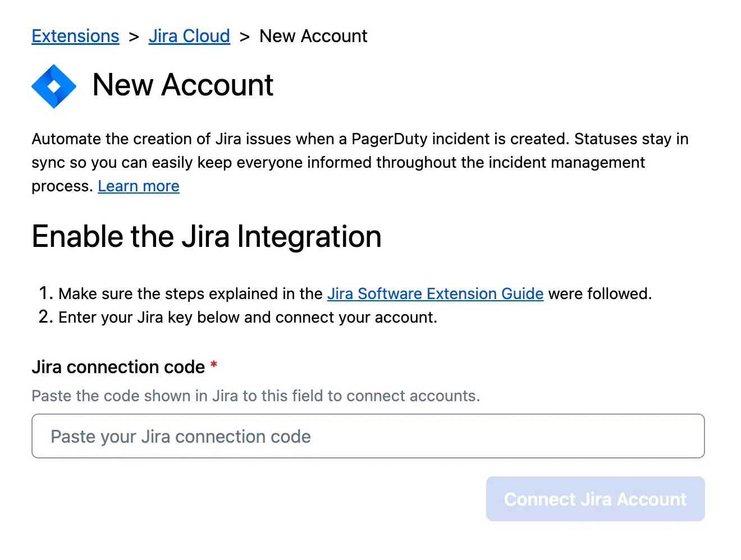Click the 'Enable the Jira Integration' heading
This screenshot has height=560, width=741.
pyautogui.click(x=207, y=236)
